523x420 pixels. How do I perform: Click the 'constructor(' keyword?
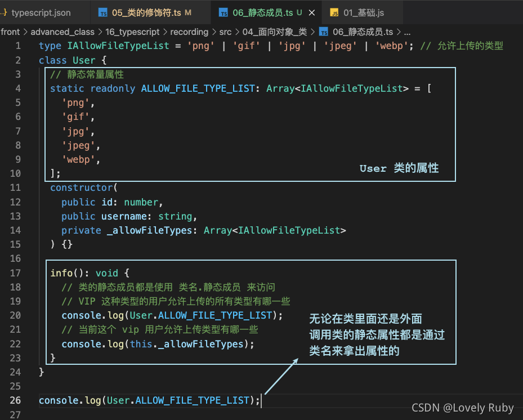click(x=84, y=188)
